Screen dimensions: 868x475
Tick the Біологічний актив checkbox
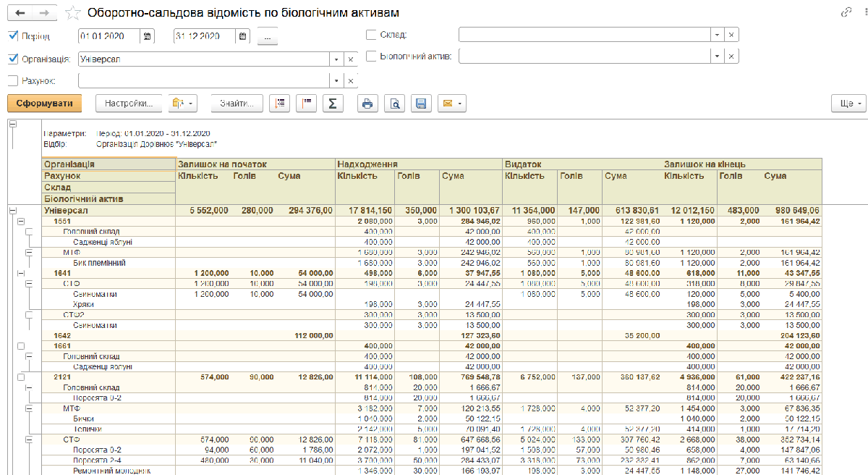tap(371, 56)
